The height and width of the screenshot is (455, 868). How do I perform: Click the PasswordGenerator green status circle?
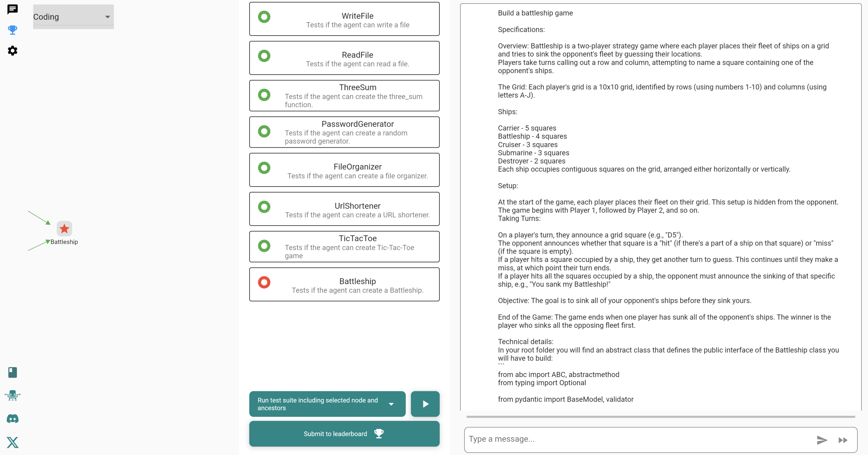tap(264, 131)
